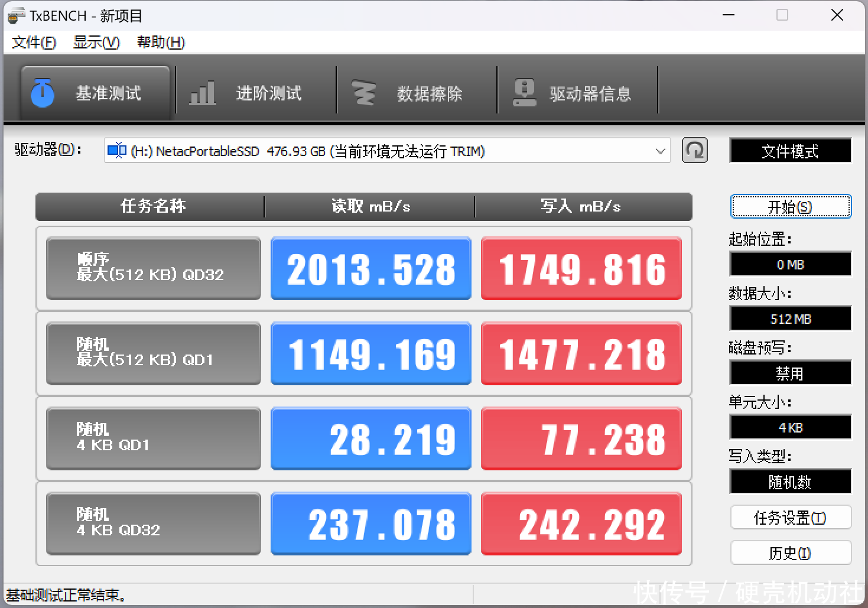Click the 77.238 write result
Image resolution: width=868 pixels, height=608 pixels.
point(581,438)
